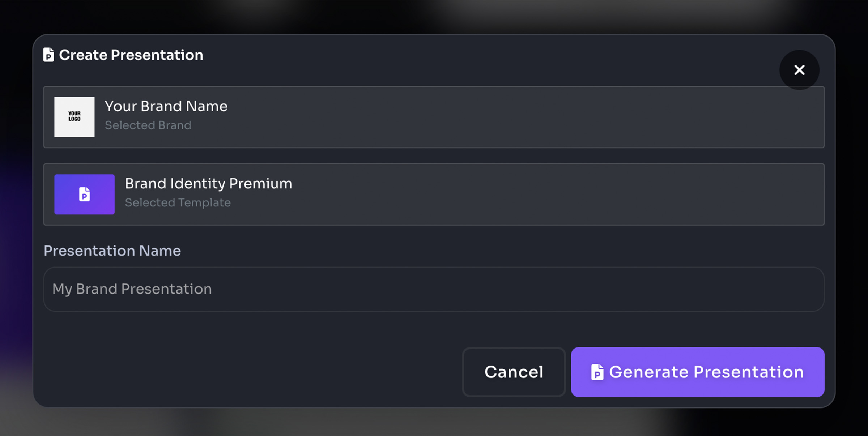Click the Brand Identity Premium text
The width and height of the screenshot is (868, 436).
pos(208,183)
